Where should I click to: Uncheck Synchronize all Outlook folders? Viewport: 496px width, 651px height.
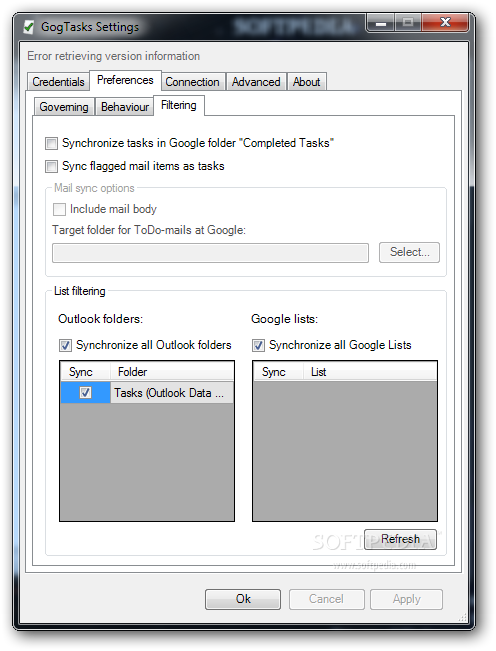65,345
